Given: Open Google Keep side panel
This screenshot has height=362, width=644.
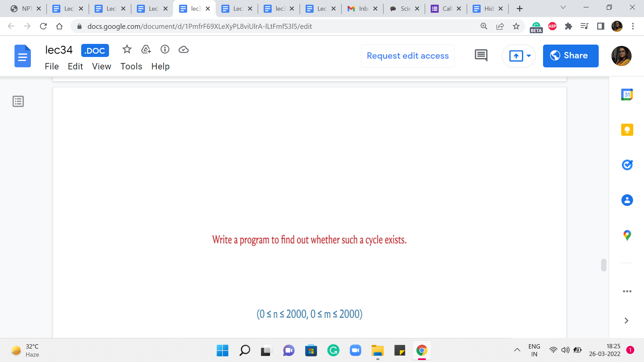Looking at the screenshot, I should click(627, 130).
